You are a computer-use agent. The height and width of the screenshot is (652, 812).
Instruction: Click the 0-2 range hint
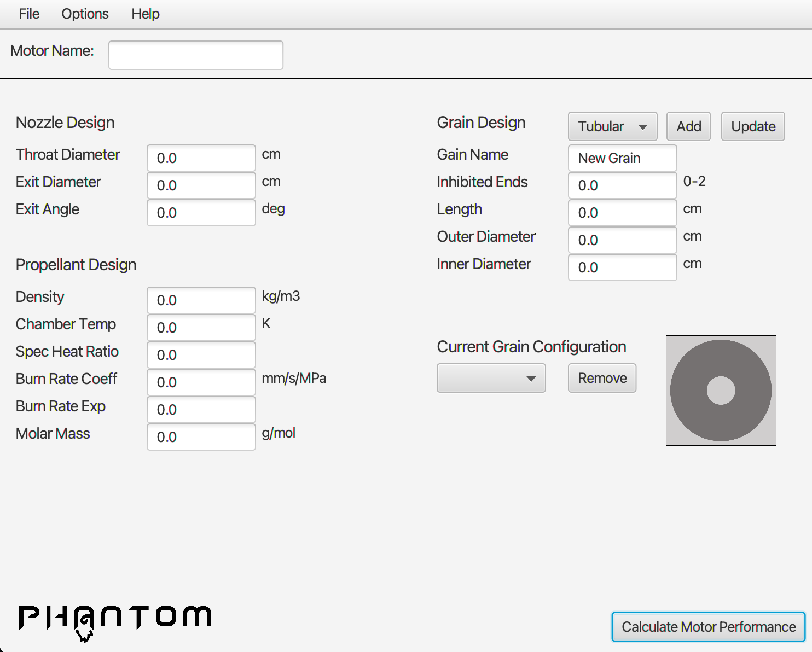click(694, 181)
